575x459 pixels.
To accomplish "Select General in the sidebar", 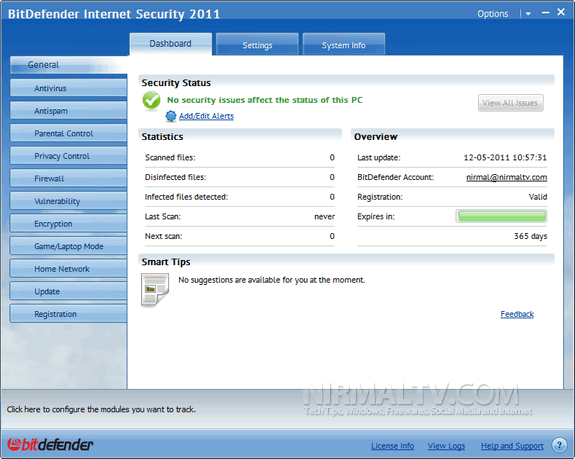I will pyautogui.click(x=68, y=65).
